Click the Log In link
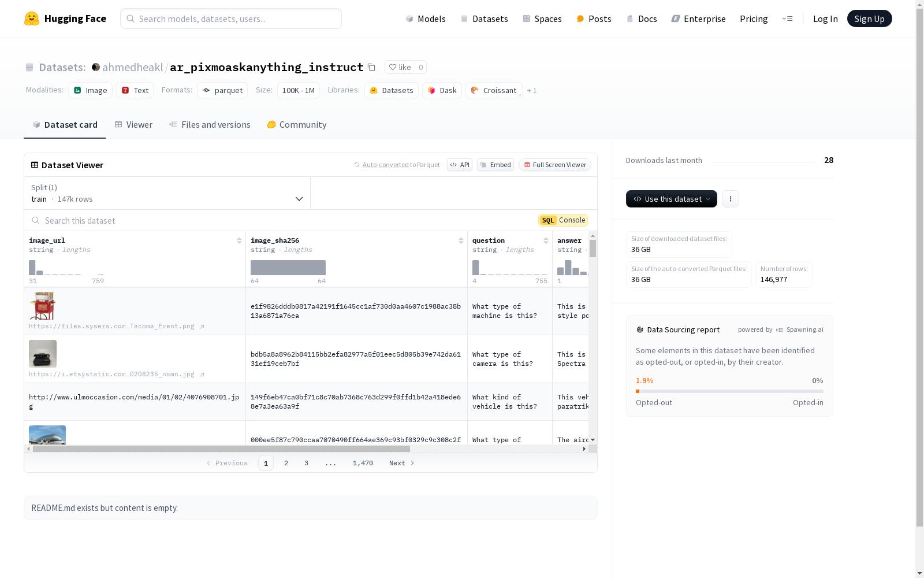The width and height of the screenshot is (924, 578). click(x=825, y=18)
